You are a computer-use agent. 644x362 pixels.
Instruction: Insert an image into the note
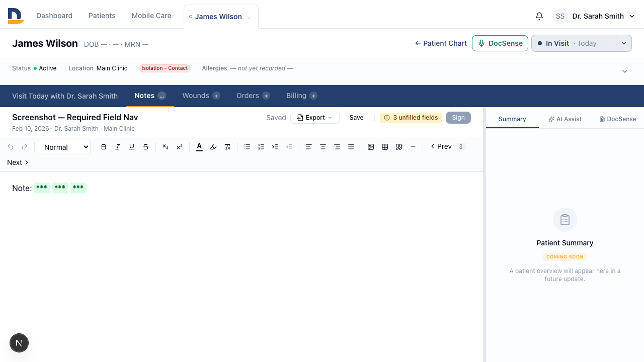pyautogui.click(x=371, y=147)
